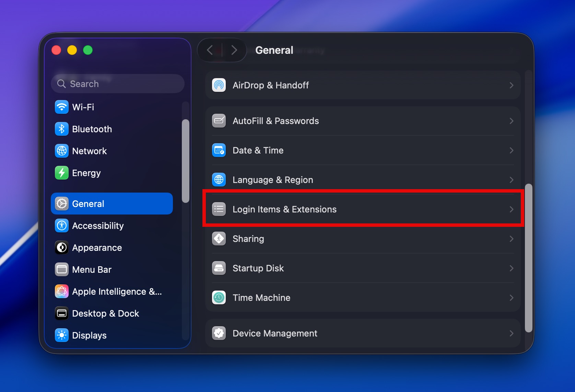Click the Apple Intelligence icon
Image resolution: width=575 pixels, height=392 pixels.
(x=61, y=291)
